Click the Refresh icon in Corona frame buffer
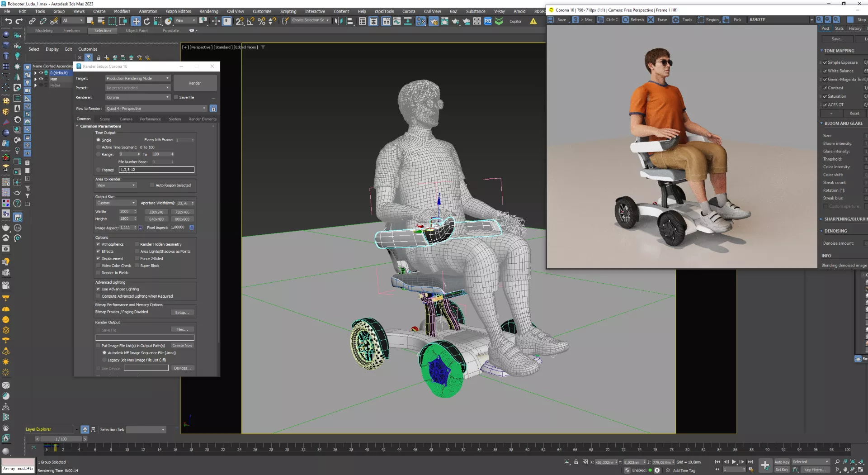This screenshot has height=475, width=868. coord(626,20)
